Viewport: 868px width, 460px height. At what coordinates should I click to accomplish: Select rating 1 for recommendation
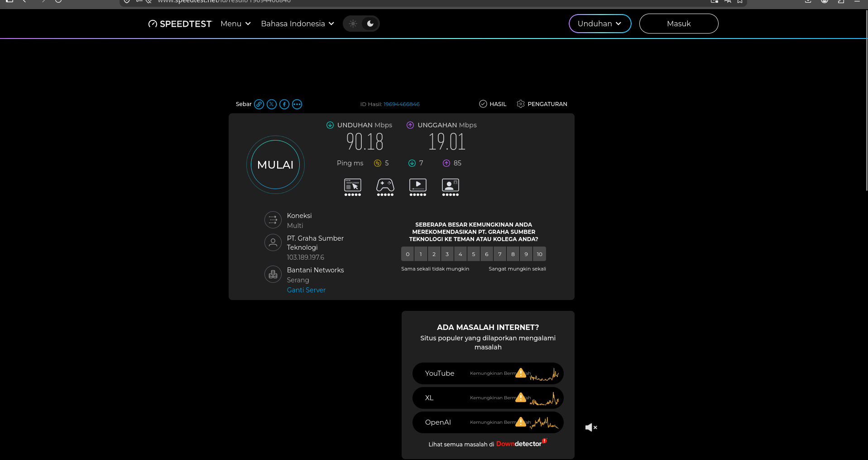421,254
